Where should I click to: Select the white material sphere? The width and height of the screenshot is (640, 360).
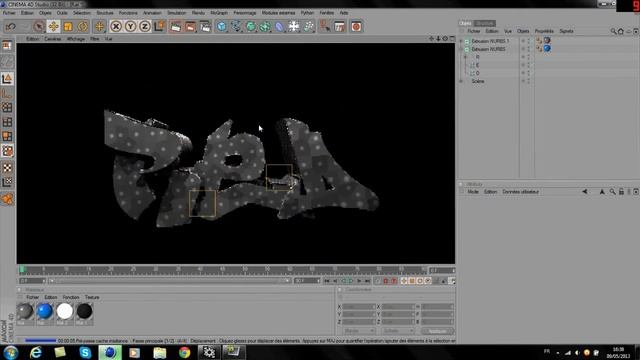[x=64, y=311]
